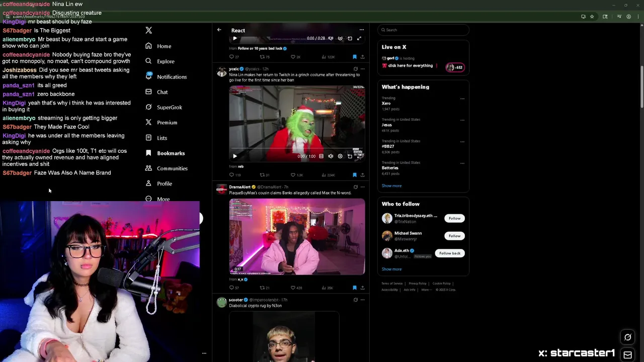
Task: Open SuperGrok in the sidebar
Action: [x=164, y=107]
